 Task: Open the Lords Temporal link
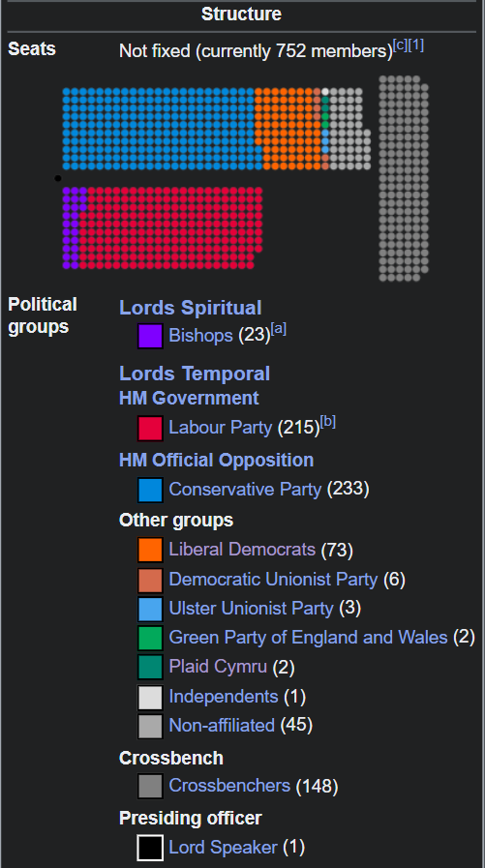pyautogui.click(x=195, y=374)
